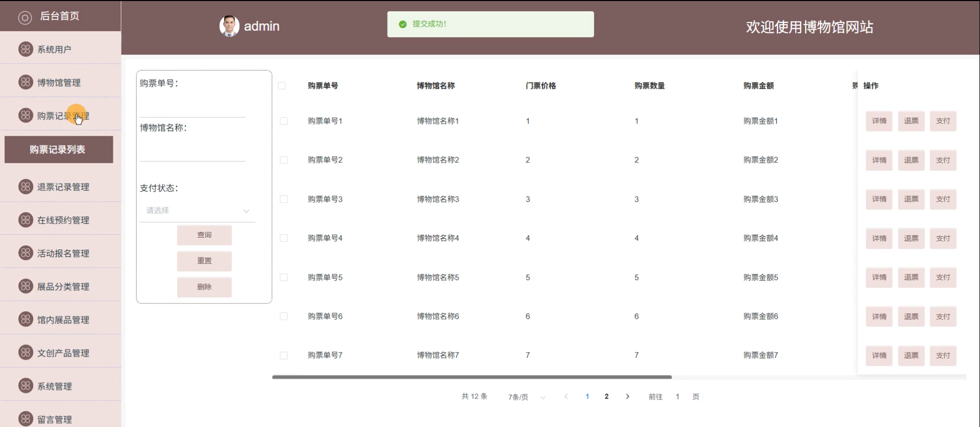Click the icon beside 系统管理

click(x=26, y=386)
